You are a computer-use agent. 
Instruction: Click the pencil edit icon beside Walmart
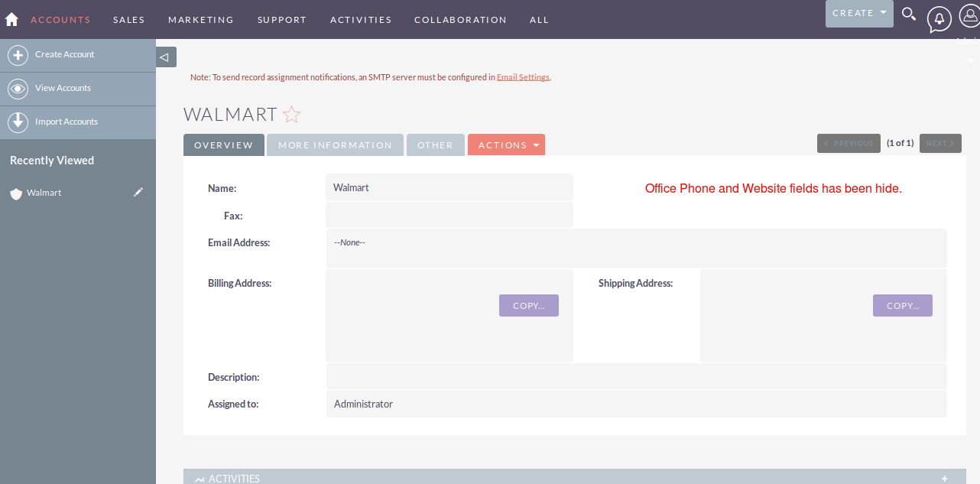coord(138,193)
